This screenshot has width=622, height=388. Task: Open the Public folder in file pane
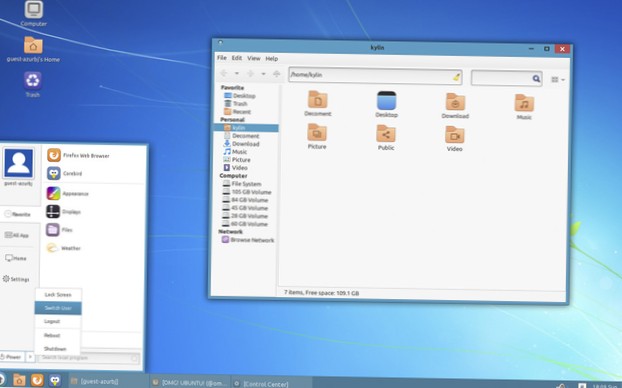pos(386,137)
